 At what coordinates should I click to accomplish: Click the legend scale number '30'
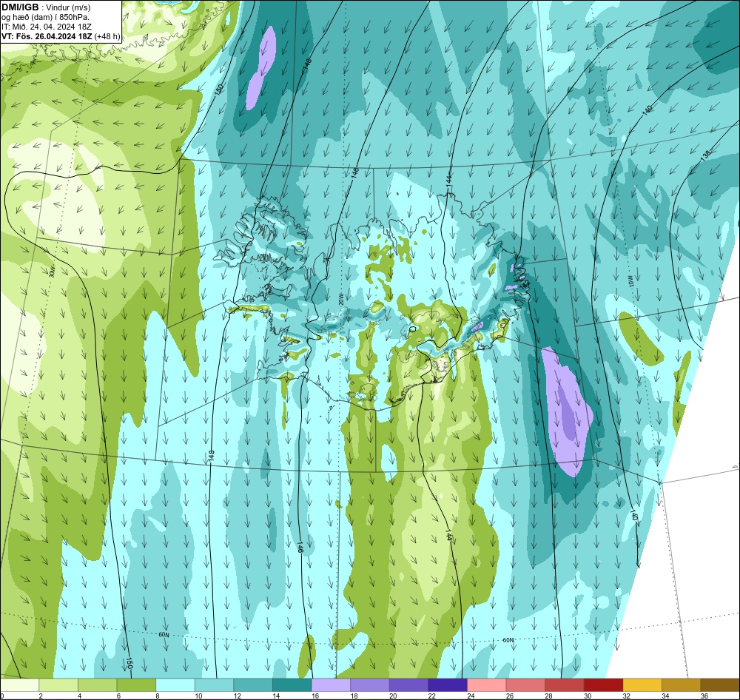(588, 696)
